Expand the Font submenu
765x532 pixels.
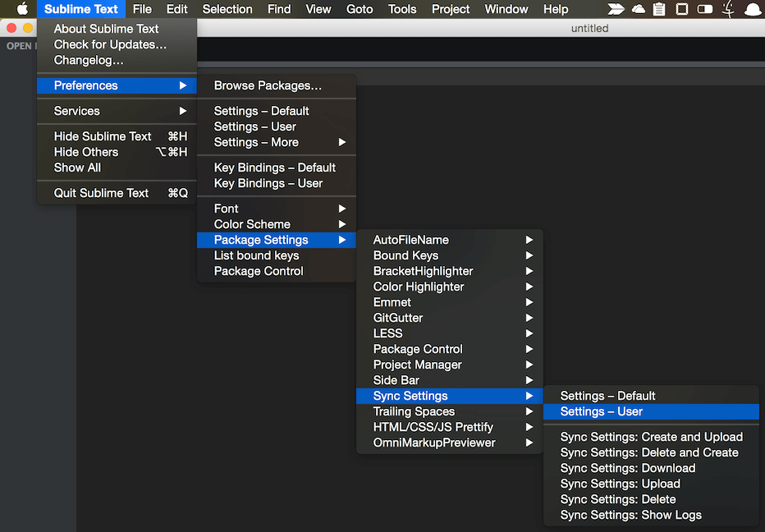pyautogui.click(x=277, y=209)
